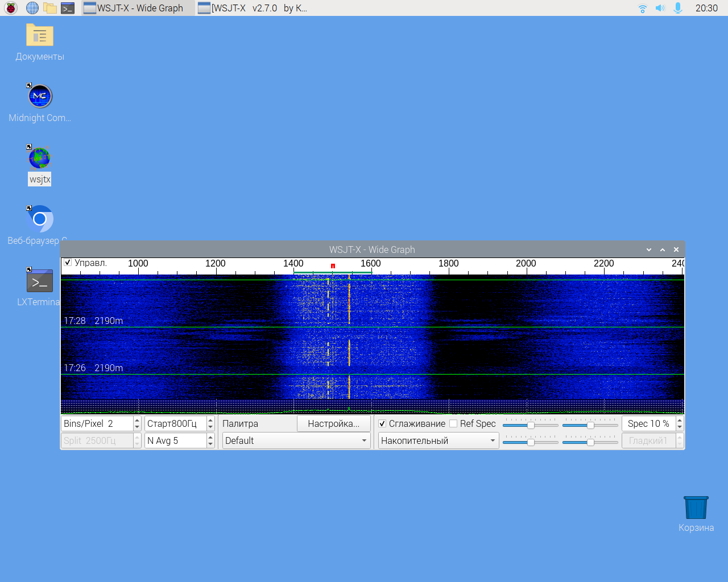This screenshot has height=582, width=728.
Task: Open the terminal from the taskbar icon
Action: tap(68, 8)
